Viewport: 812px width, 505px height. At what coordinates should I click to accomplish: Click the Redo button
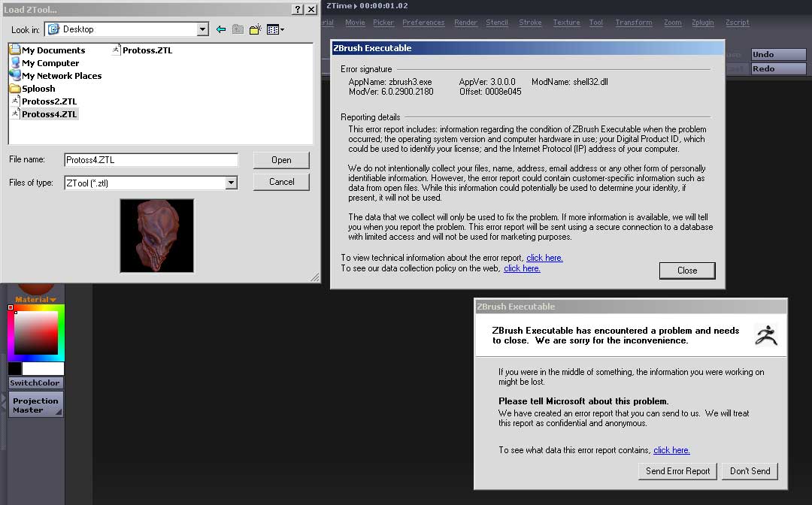tap(778, 68)
